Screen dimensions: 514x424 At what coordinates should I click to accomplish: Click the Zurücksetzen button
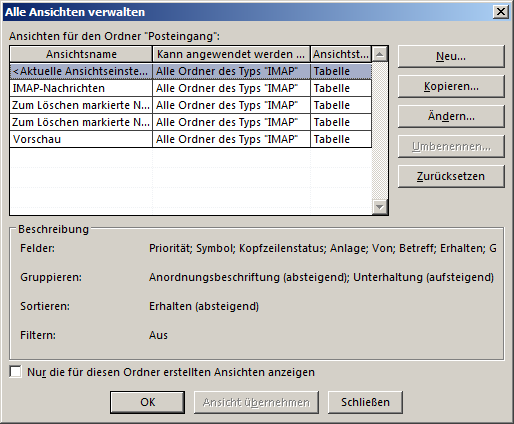(451, 176)
